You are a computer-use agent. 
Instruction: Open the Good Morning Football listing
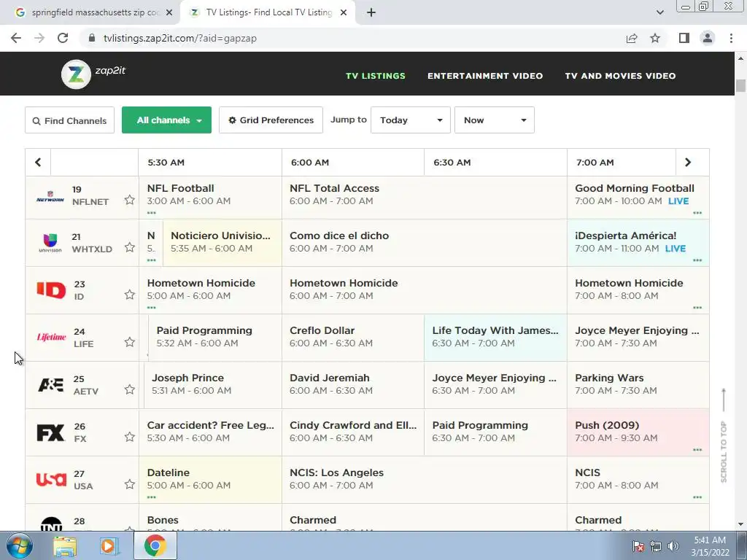(x=638, y=197)
